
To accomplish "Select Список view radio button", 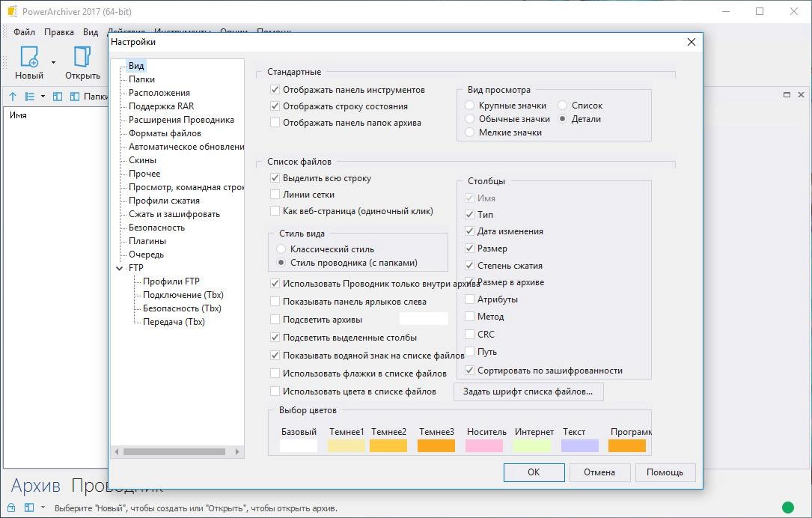I will [x=562, y=105].
